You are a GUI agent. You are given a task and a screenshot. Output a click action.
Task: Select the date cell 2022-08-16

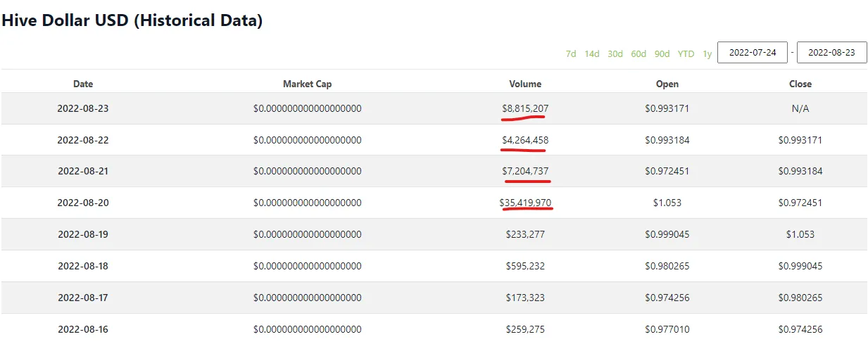pyautogui.click(x=83, y=329)
